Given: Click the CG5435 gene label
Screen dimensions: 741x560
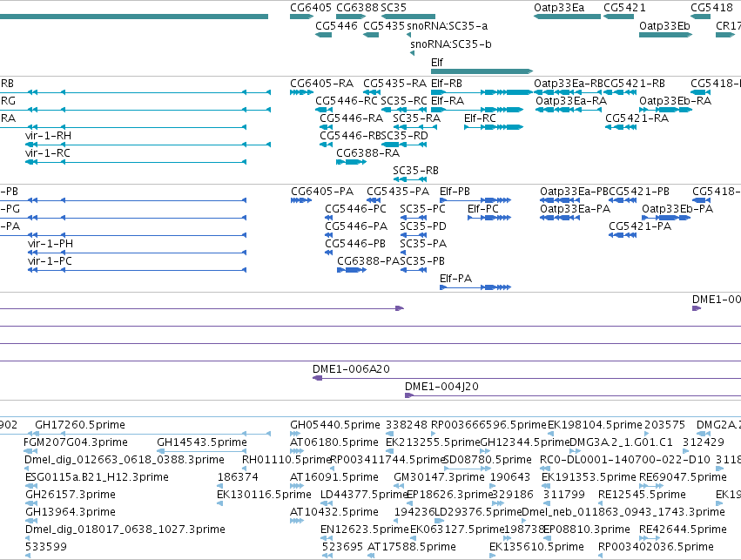Looking at the screenshot, I should [x=384, y=25].
